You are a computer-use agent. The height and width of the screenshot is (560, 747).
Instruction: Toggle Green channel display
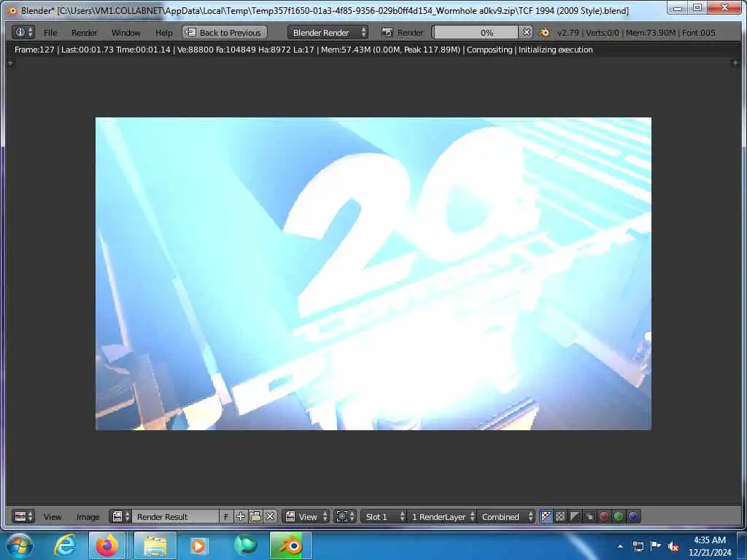tap(619, 516)
